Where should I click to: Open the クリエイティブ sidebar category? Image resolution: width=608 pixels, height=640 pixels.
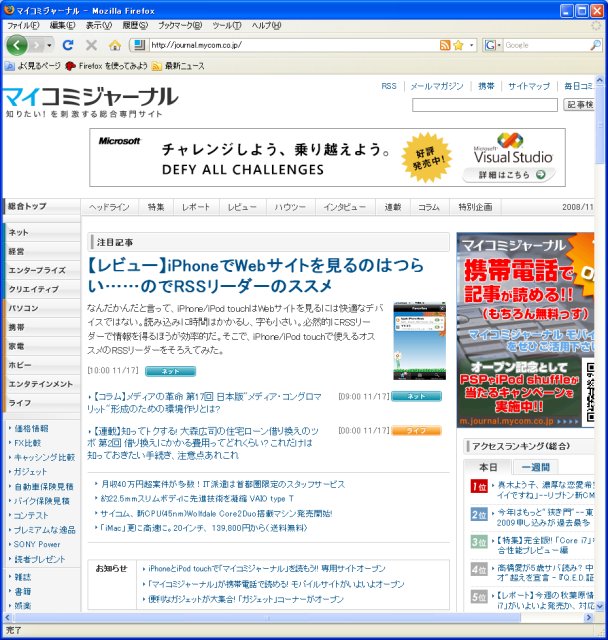41,289
